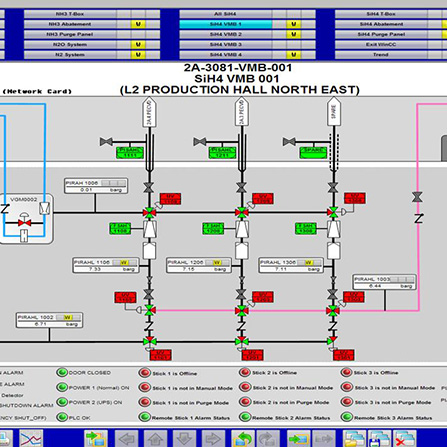
Task: Click the greyed-out next picture icon
Action: coord(268,438)
